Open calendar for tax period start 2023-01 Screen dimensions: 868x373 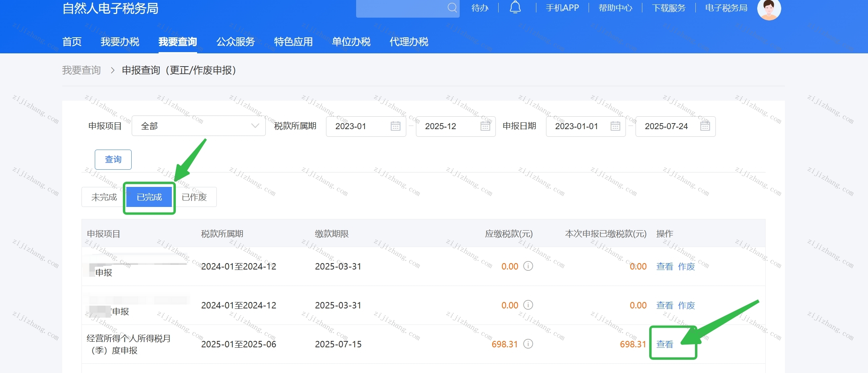click(x=395, y=126)
